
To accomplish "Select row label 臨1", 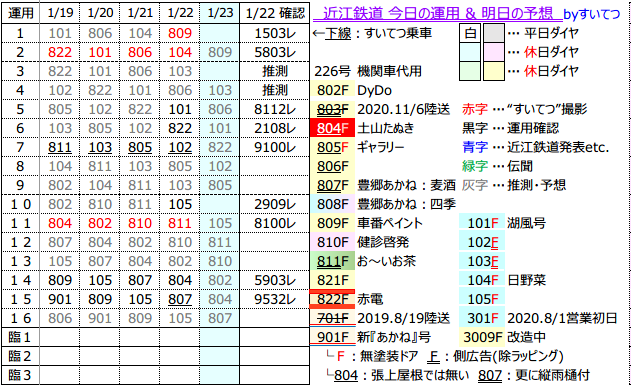I will tap(21, 337).
